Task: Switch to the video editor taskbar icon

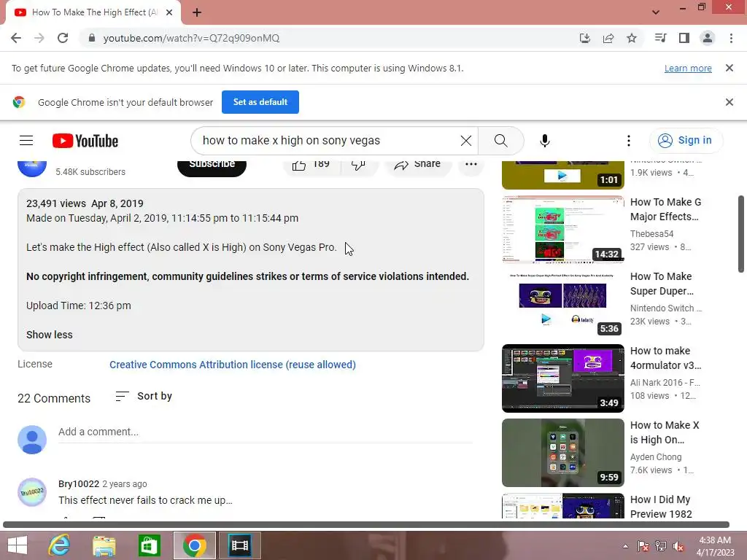Action: [239, 545]
